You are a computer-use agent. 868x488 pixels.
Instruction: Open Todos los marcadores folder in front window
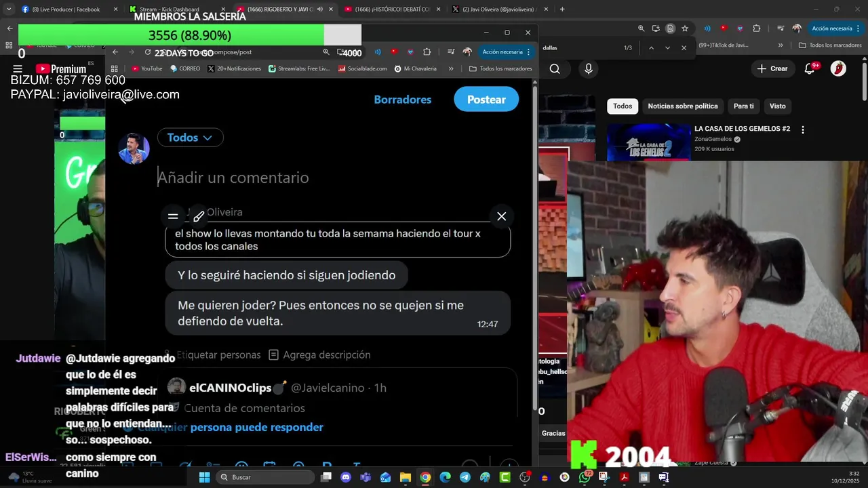500,68
